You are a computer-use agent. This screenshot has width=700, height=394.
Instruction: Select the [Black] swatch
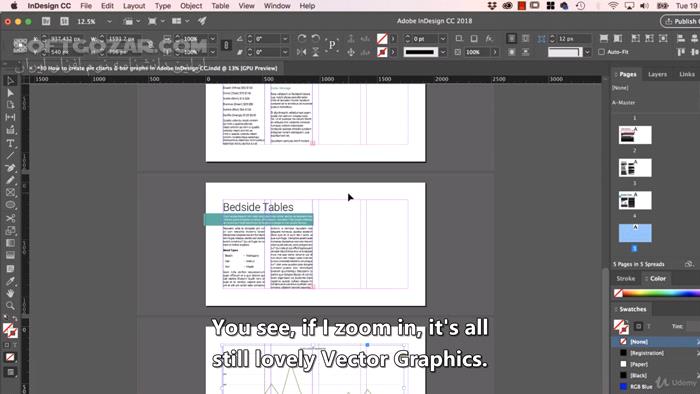point(655,375)
